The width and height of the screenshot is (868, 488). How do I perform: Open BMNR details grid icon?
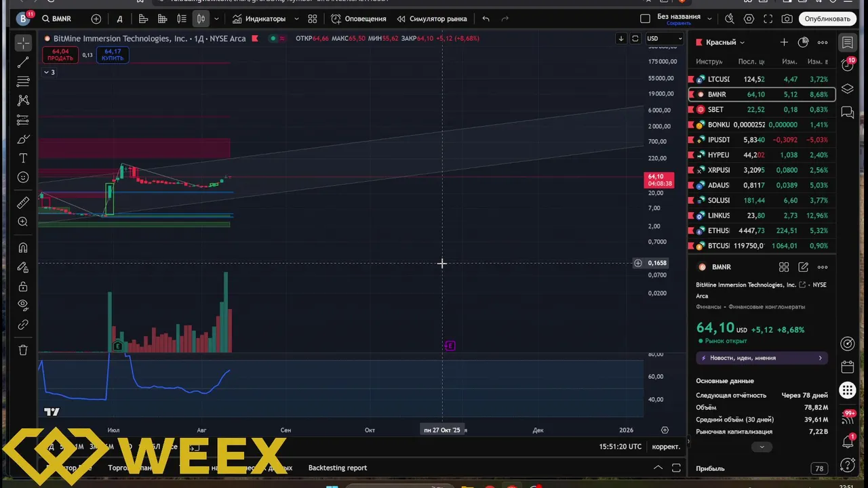click(x=784, y=267)
